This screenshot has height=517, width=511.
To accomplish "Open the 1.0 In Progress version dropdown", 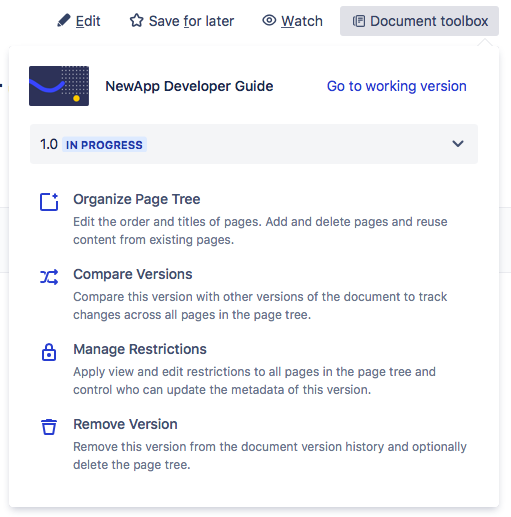I will click(x=254, y=144).
